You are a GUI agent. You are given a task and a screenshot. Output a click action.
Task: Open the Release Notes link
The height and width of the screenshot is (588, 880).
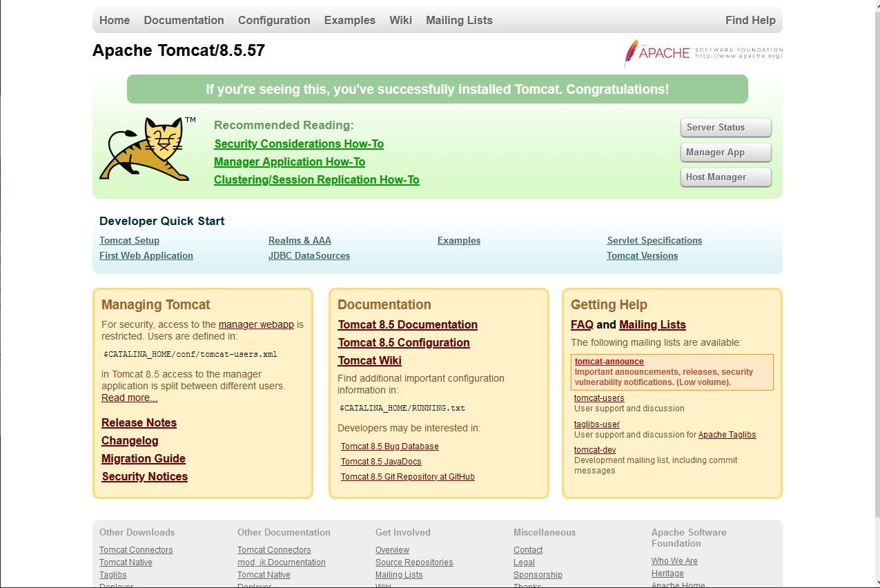[139, 422]
